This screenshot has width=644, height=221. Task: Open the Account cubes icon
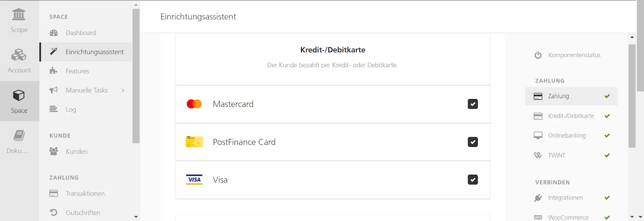[19, 54]
